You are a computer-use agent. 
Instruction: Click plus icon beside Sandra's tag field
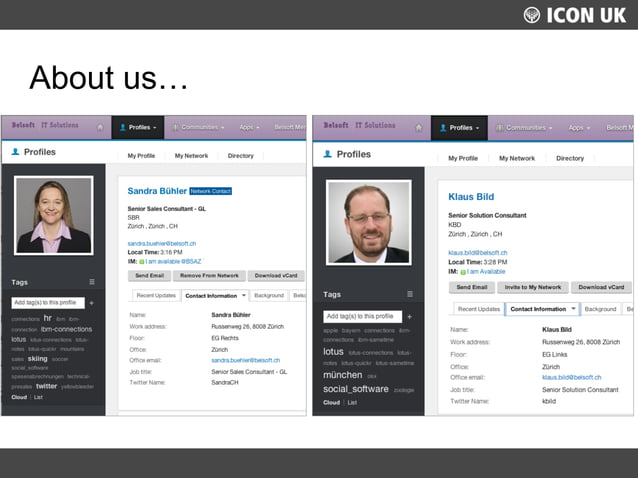coord(92,303)
